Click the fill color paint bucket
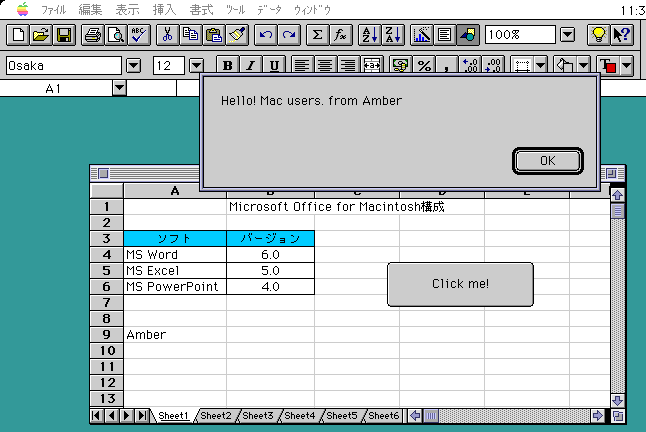Image resolution: width=646 pixels, height=432 pixels. (x=565, y=65)
